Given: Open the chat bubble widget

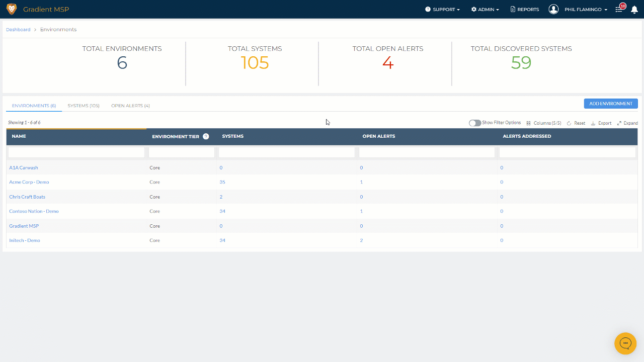Looking at the screenshot, I should 625,343.
